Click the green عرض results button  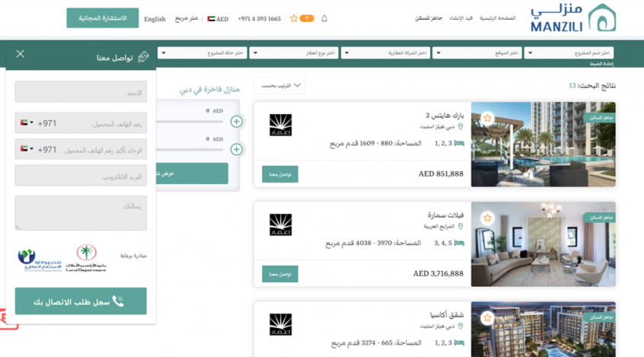193,174
